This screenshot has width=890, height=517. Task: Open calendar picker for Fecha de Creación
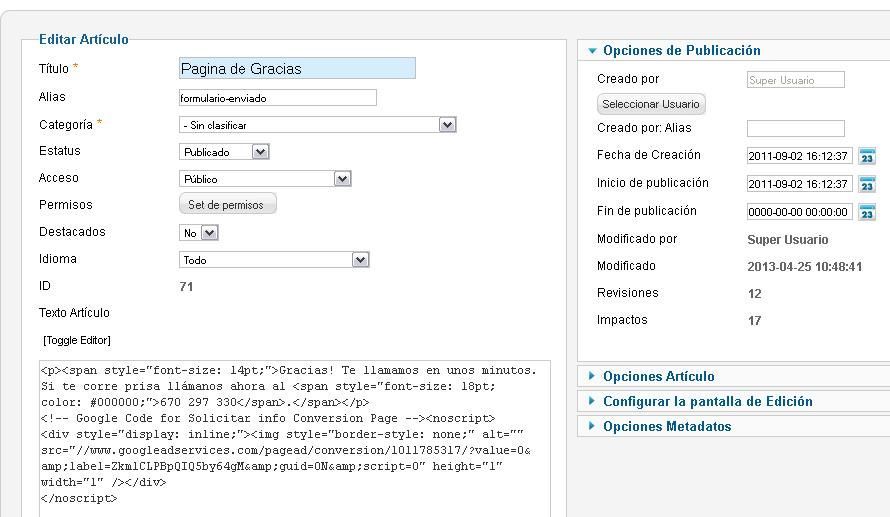[867, 156]
